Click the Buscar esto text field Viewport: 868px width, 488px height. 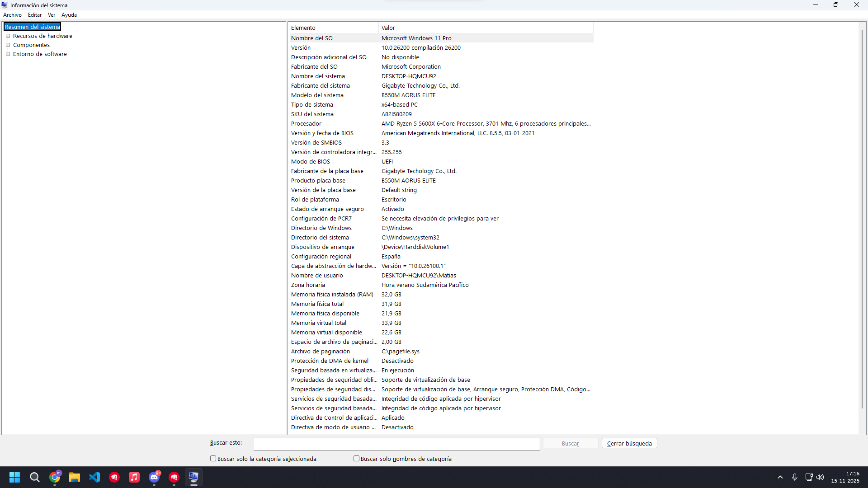396,444
